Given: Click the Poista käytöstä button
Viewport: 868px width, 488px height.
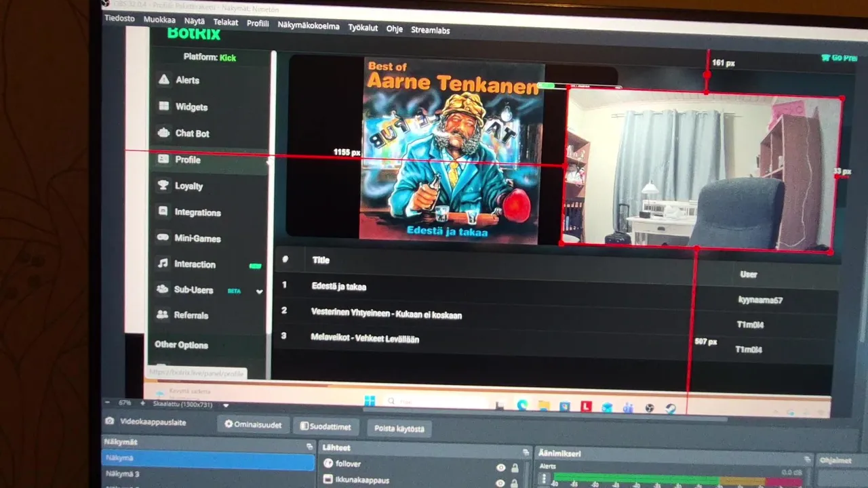Looking at the screenshot, I should pyautogui.click(x=399, y=428).
